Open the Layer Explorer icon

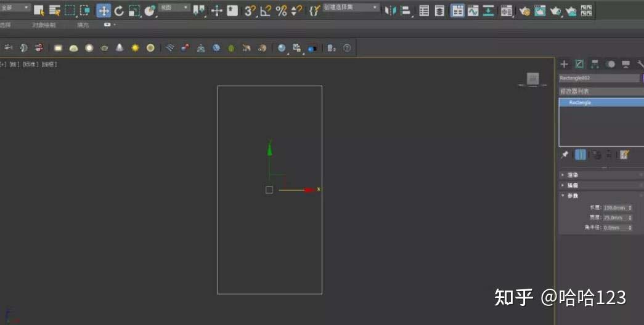tap(439, 10)
